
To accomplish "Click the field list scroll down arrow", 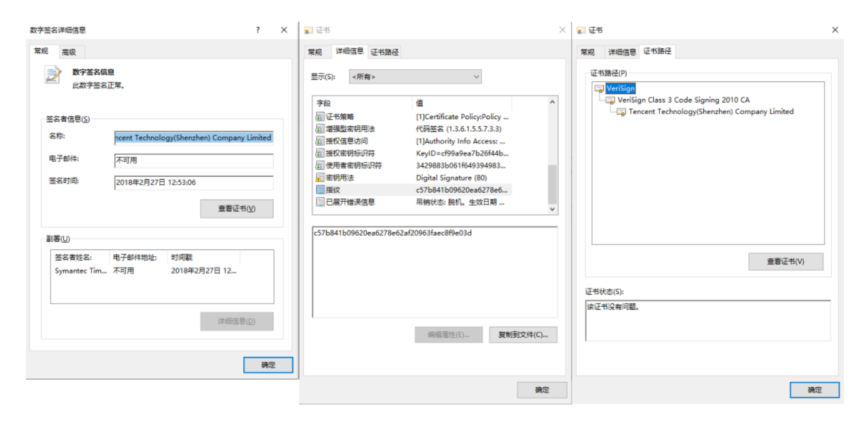I will (552, 209).
